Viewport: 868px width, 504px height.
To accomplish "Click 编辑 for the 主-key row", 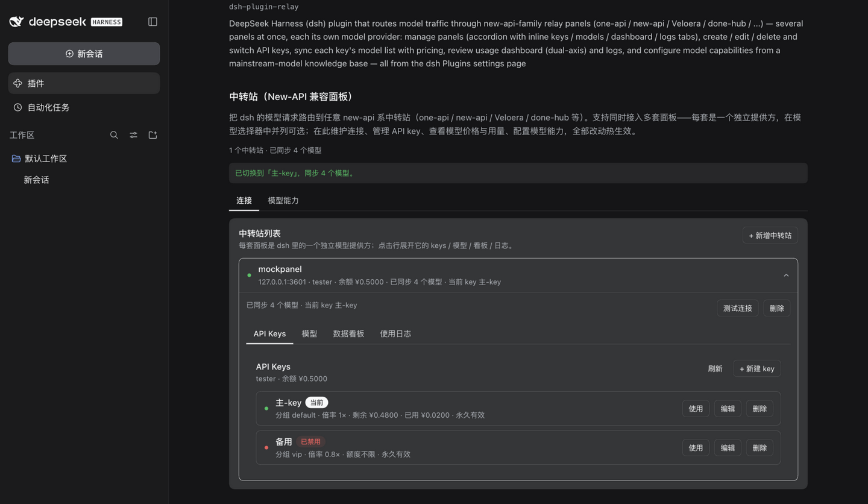I will [728, 409].
